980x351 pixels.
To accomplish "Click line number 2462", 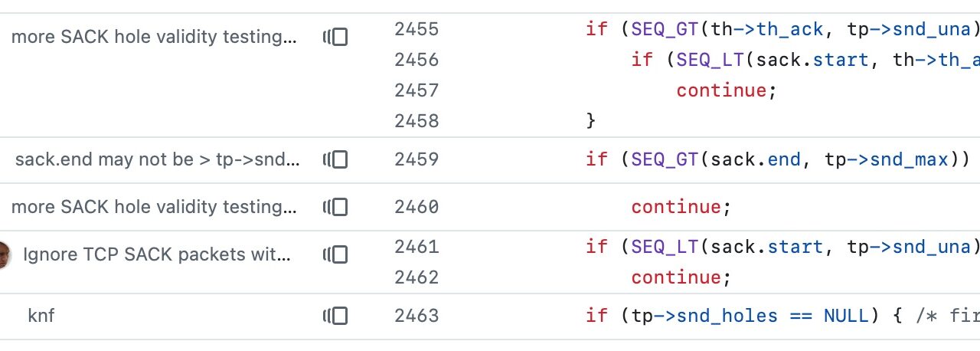I will tap(416, 277).
